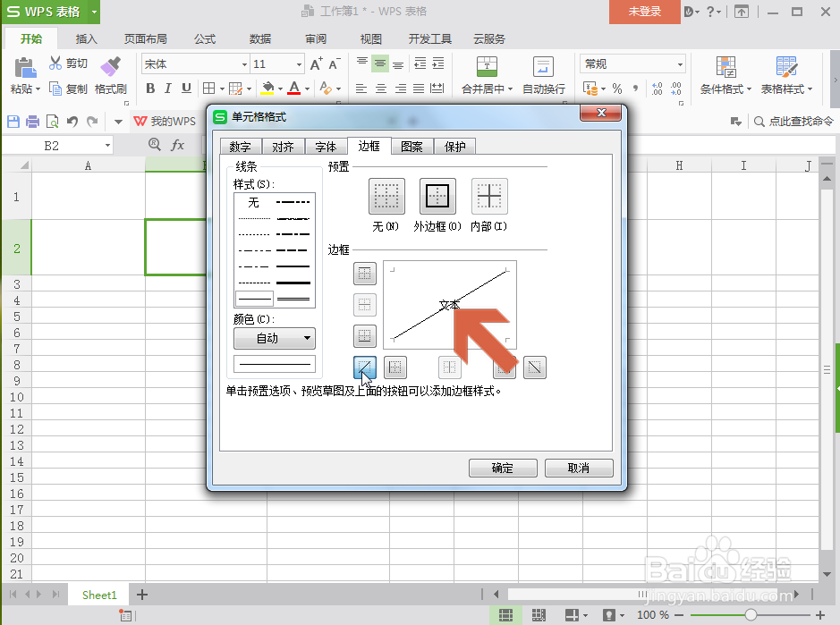840x625 pixels.
Task: Open the 数字 tab in dialog
Action: pyautogui.click(x=240, y=147)
